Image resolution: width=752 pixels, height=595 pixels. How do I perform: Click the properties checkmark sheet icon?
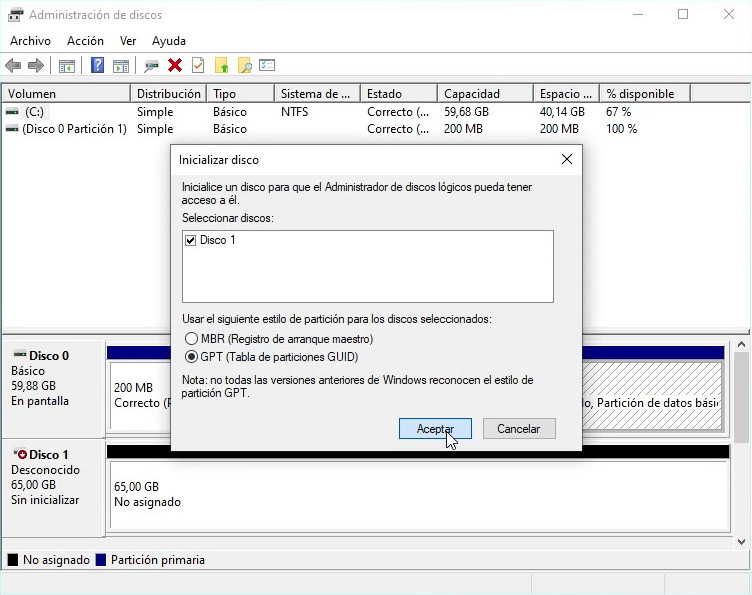198,66
